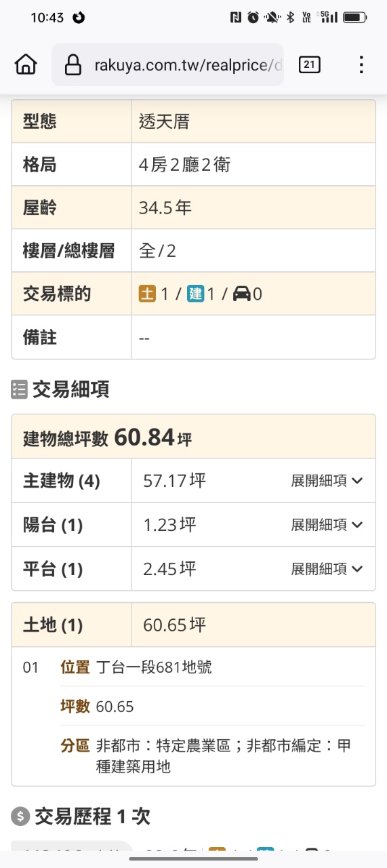The height and width of the screenshot is (868, 387).
Task: Expand 主建物 details with 展開細項
Action: [x=327, y=481]
